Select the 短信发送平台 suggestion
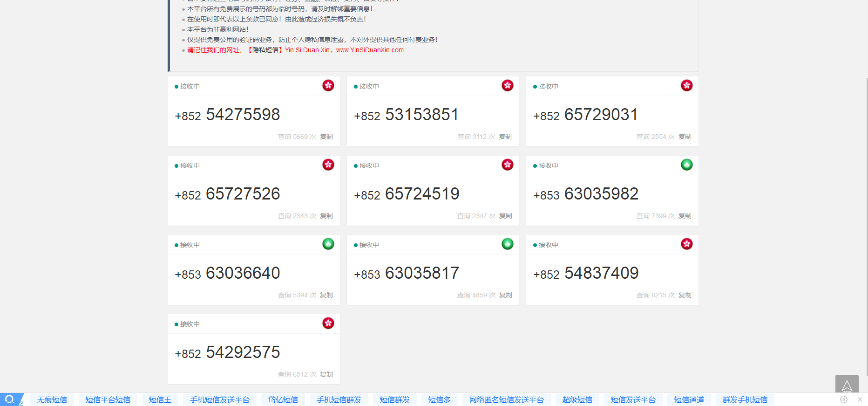The width and height of the screenshot is (868, 406). 633,399
